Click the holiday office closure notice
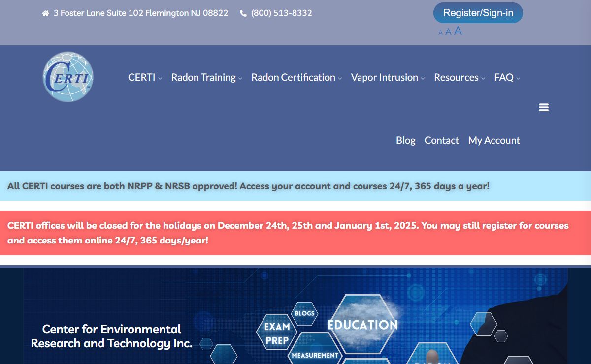 coord(295,233)
